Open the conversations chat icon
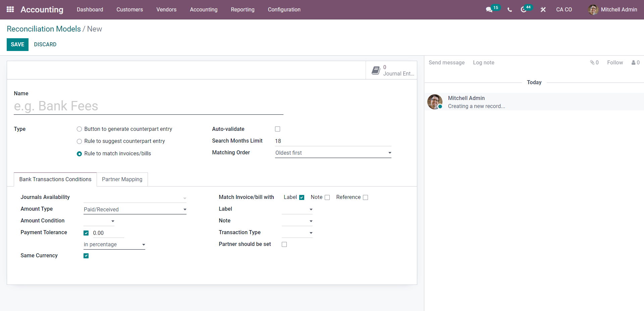 [x=489, y=10]
